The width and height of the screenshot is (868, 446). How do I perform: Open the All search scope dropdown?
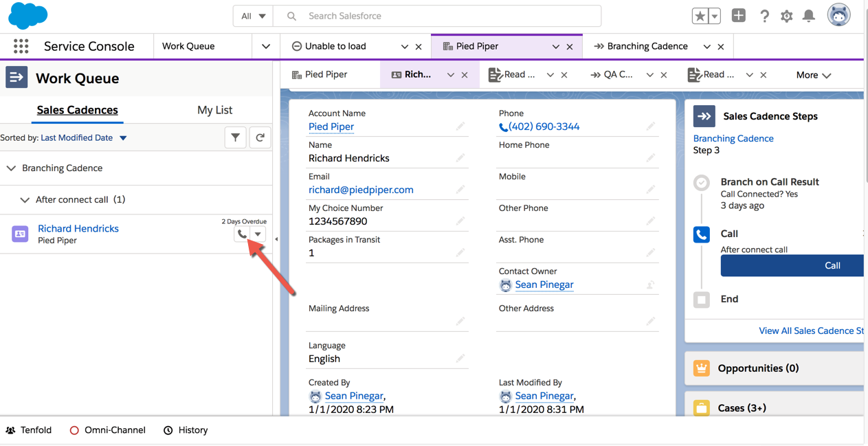253,16
